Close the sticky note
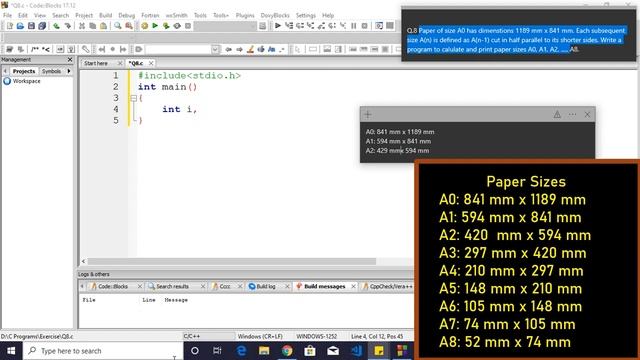Screen dimensions: 640x360 tap(587, 115)
